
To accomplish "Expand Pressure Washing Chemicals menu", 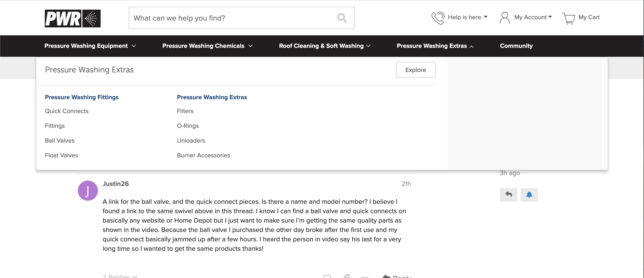I will click(208, 46).
